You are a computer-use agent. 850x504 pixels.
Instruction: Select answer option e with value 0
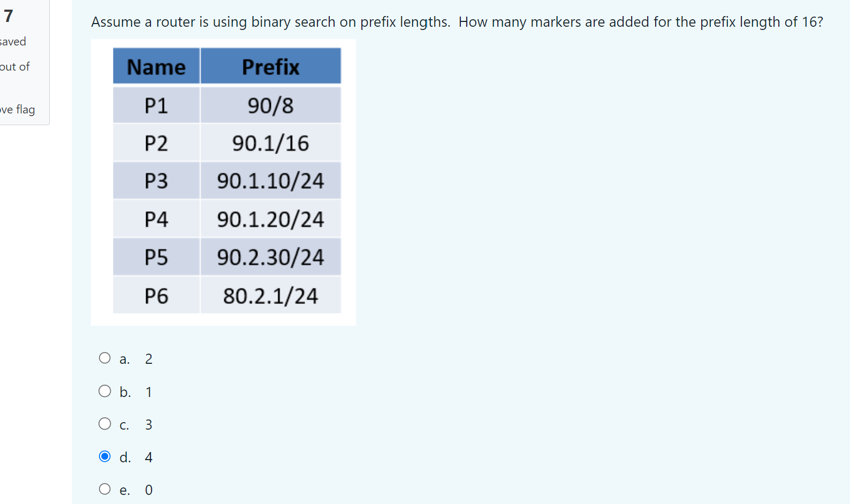click(x=105, y=489)
